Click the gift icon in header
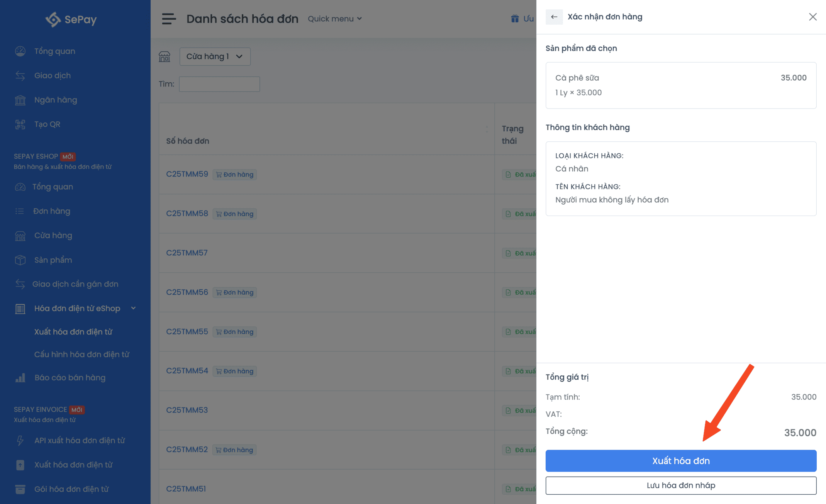The width and height of the screenshot is (826, 504). coord(515,19)
